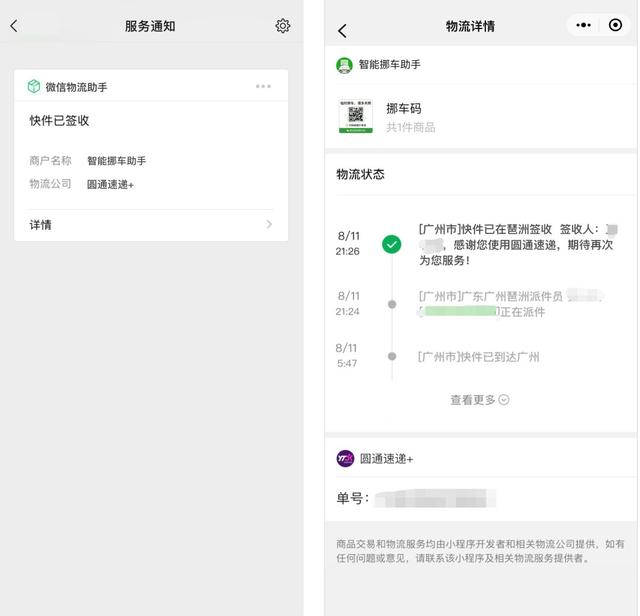Open the mini-program more options dots
Screen dimensions: 640x616
pyautogui.click(x=583, y=25)
